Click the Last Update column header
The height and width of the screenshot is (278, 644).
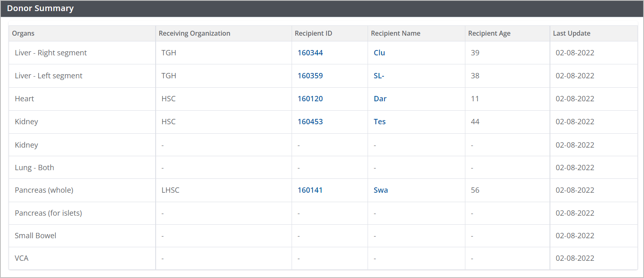(x=571, y=34)
